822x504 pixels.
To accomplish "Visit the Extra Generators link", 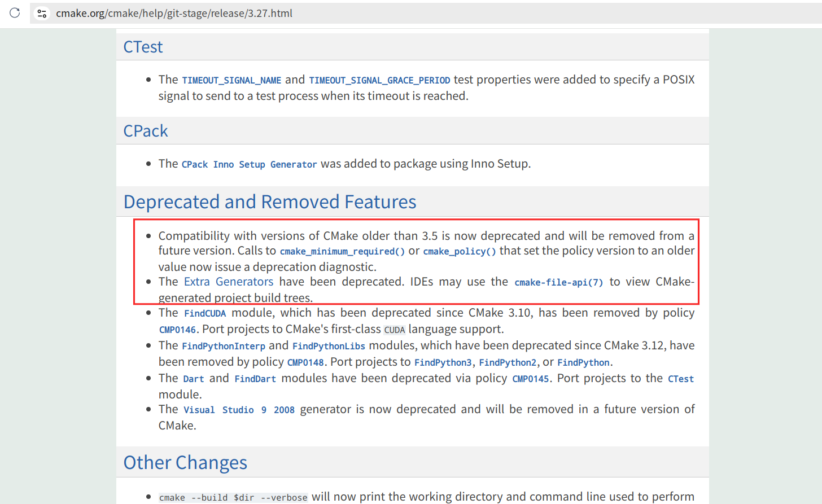I will [x=229, y=282].
